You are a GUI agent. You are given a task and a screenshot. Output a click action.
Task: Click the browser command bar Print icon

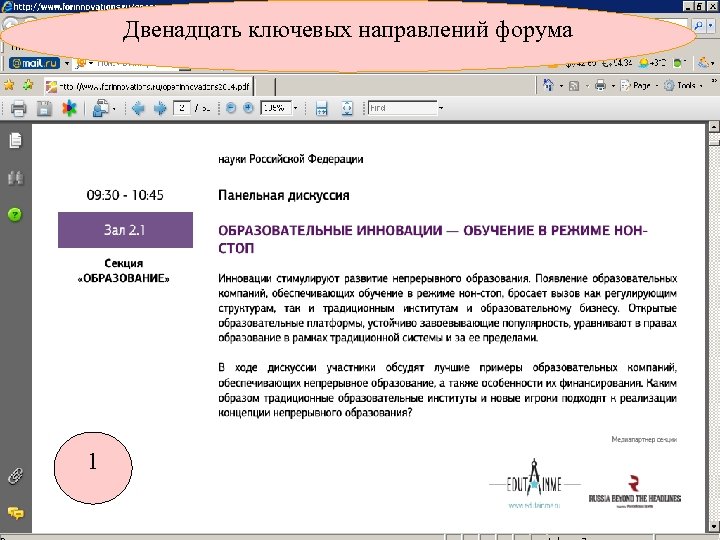(x=600, y=85)
